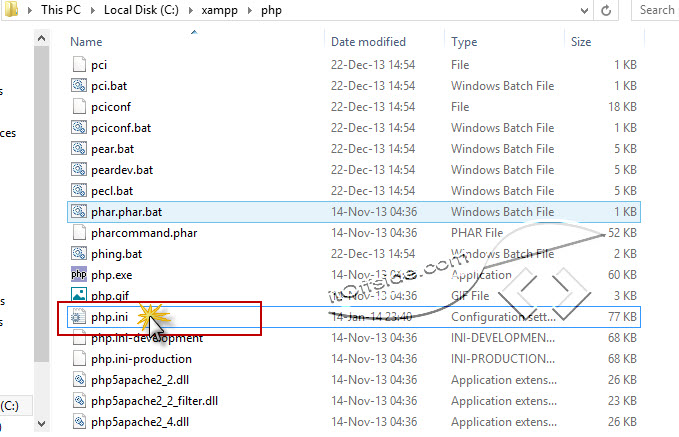Select the pciconf.bat file name
The image size is (679, 437).
click(121, 128)
